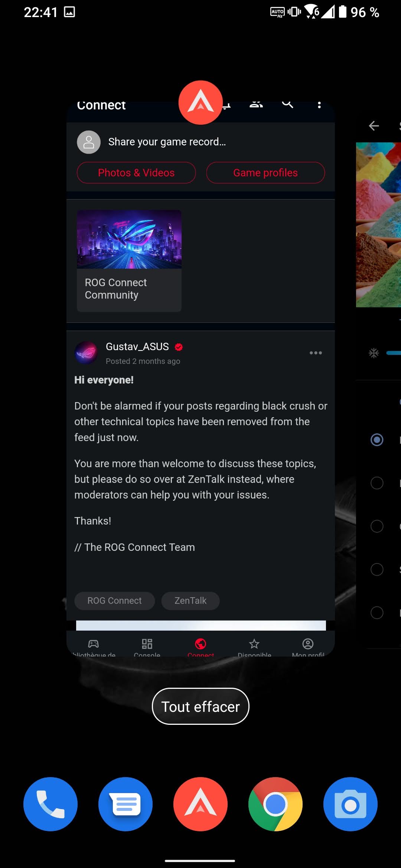Image resolution: width=401 pixels, height=868 pixels.
Task: Open the ROG Connect Community thumbnail
Action: (x=129, y=261)
